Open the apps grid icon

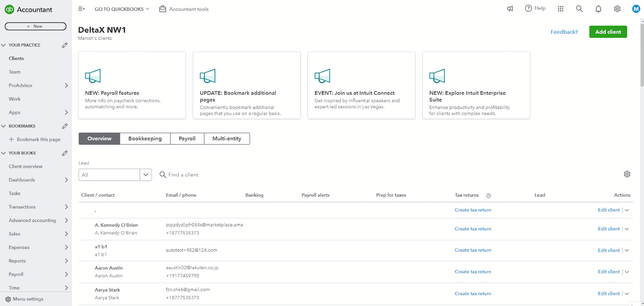tap(560, 9)
